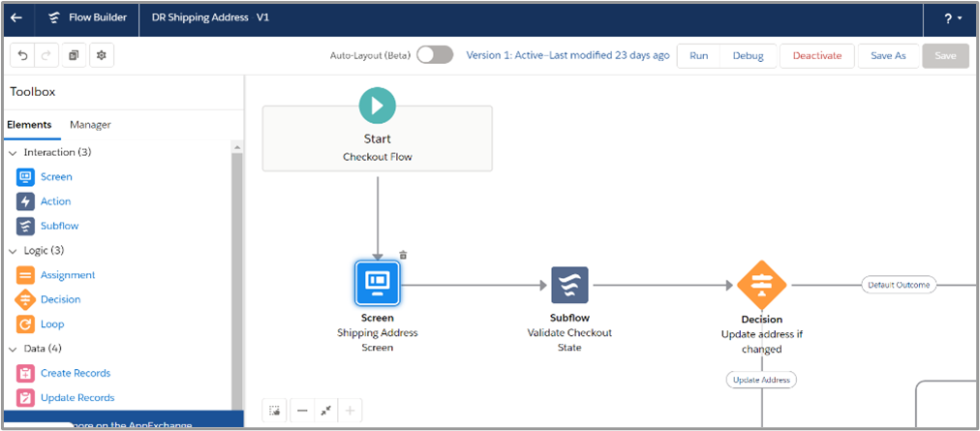
Task: Open the help question mark menu
Action: (953, 18)
